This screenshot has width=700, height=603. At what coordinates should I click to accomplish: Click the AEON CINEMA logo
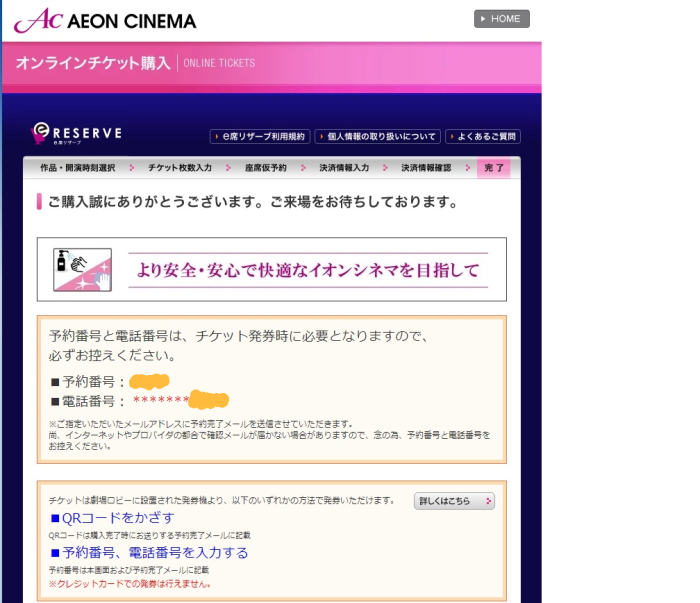point(105,20)
